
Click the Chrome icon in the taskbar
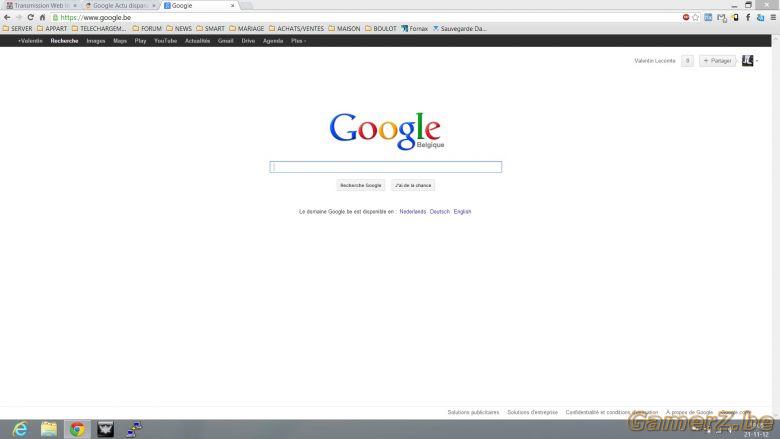[77, 429]
